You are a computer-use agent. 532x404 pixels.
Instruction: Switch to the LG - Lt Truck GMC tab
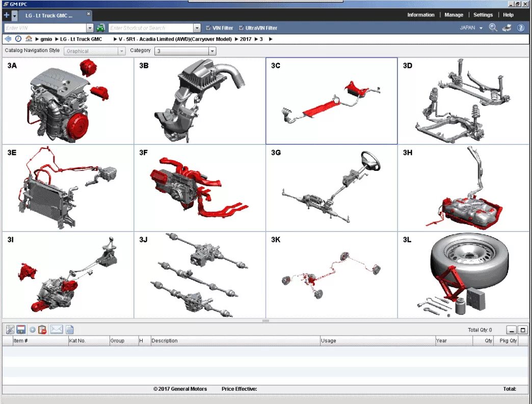click(x=49, y=16)
